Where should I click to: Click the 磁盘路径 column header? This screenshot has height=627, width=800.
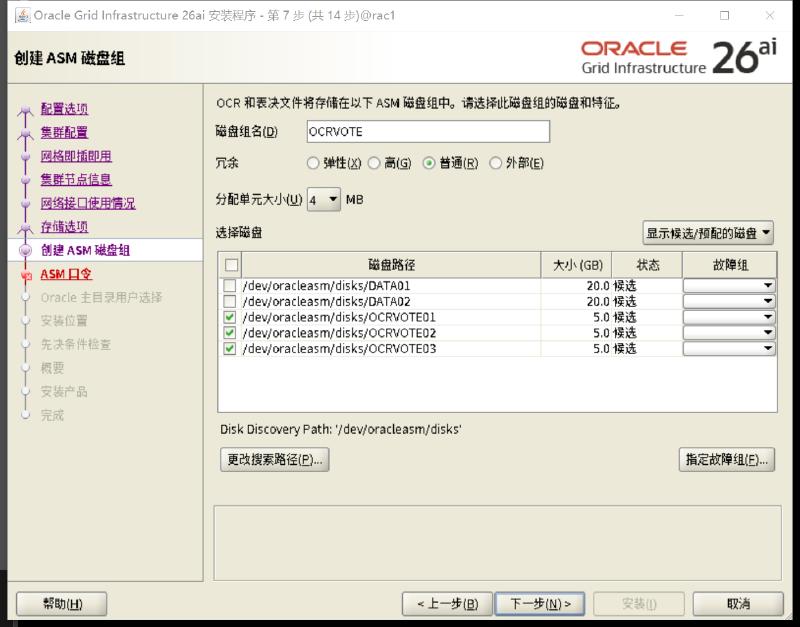click(391, 265)
